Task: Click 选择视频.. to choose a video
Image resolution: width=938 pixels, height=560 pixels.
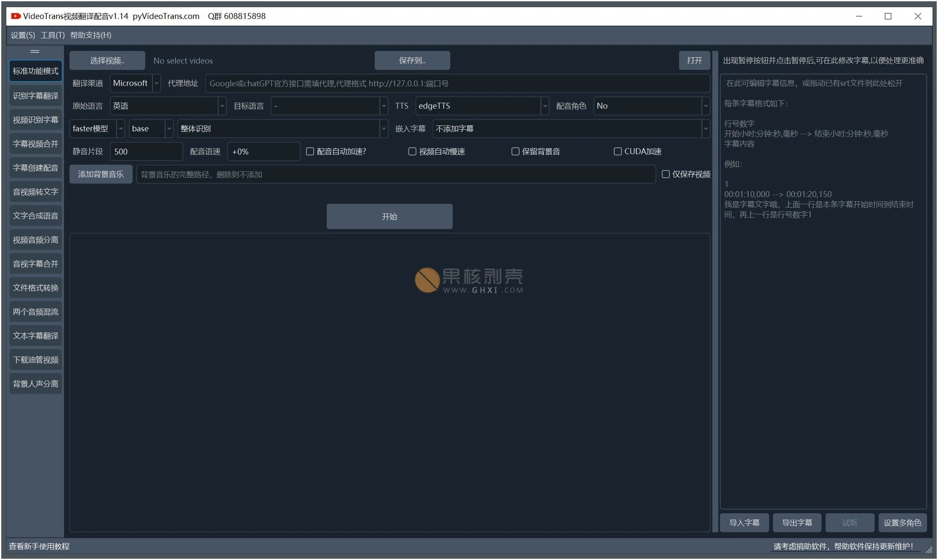Action: click(107, 60)
